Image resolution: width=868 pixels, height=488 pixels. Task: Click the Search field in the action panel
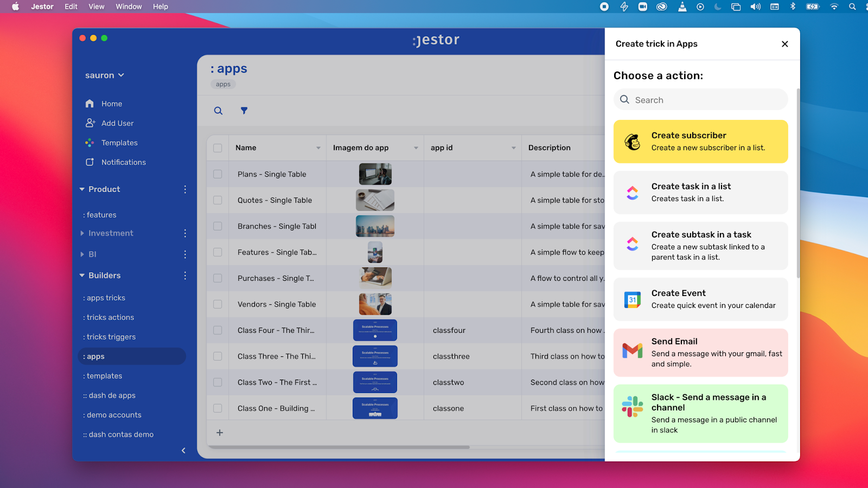701,100
